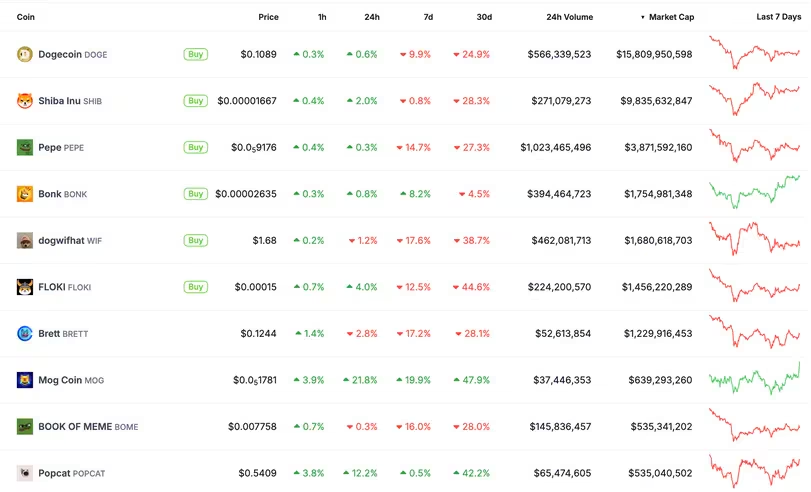Click Mog Coin 24h change 21.8%
The image size is (811, 492).
360,380
